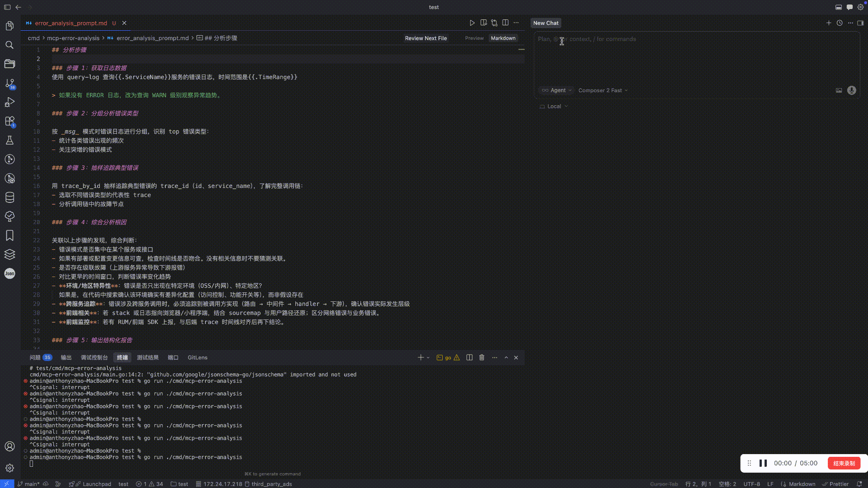Open new terminal launch profile dropdown arrow
The height and width of the screenshot is (488, 868).
428,357
